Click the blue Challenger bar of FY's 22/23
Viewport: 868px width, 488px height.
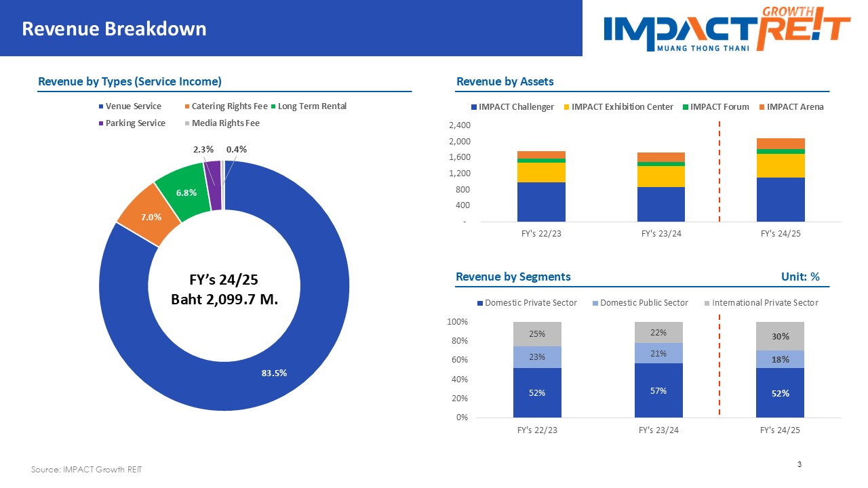(540, 202)
